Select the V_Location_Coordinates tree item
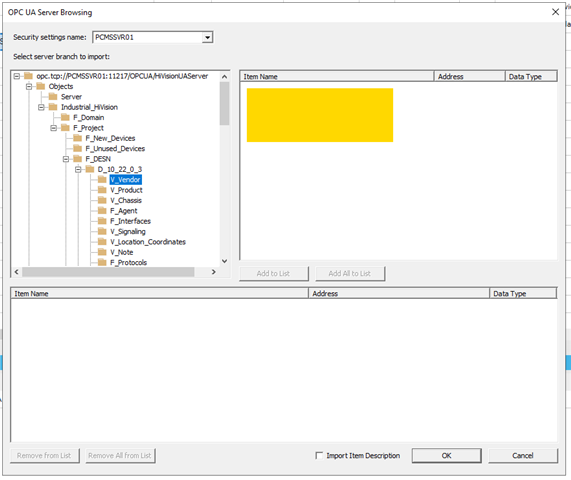The width and height of the screenshot is (571, 480). [148, 242]
